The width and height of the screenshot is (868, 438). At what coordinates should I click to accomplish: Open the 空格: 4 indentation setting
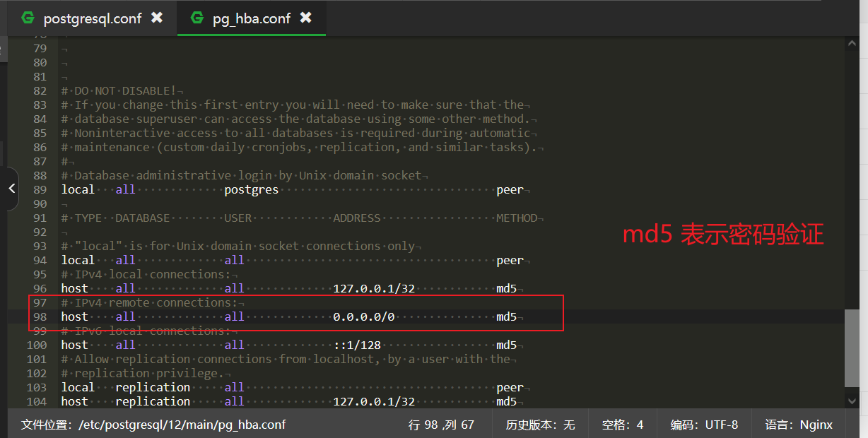[x=623, y=424]
